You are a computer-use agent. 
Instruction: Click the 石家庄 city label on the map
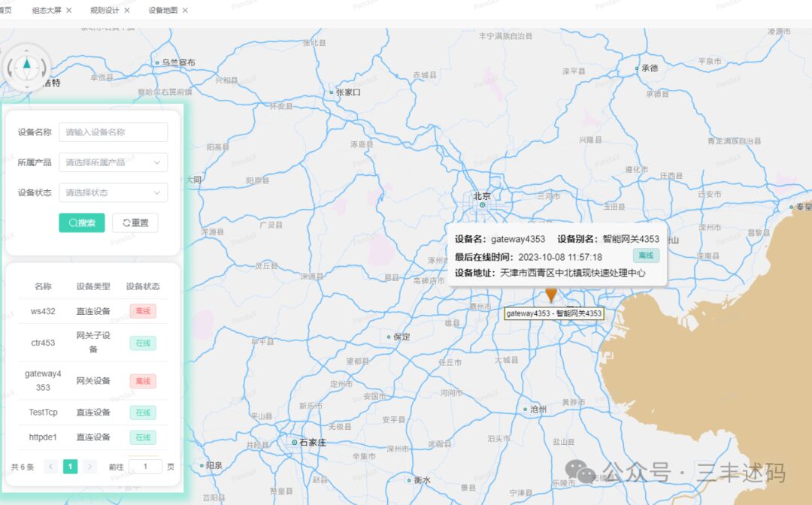[312, 443]
